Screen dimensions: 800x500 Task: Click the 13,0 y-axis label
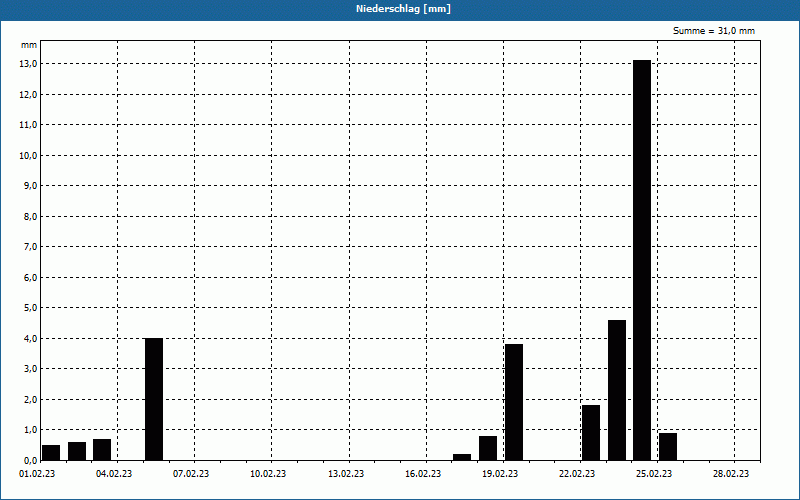pyautogui.click(x=28, y=64)
